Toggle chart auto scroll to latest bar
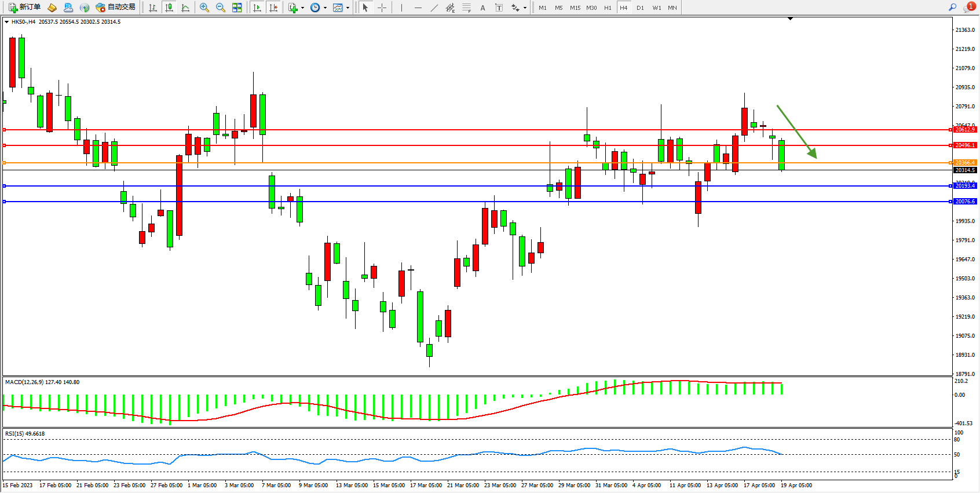This screenshot has height=493, width=980. coord(258,8)
